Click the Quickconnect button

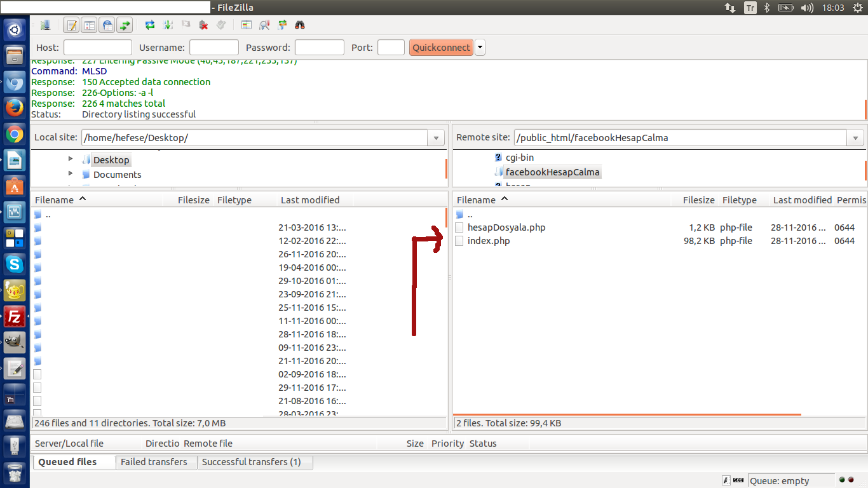point(441,48)
